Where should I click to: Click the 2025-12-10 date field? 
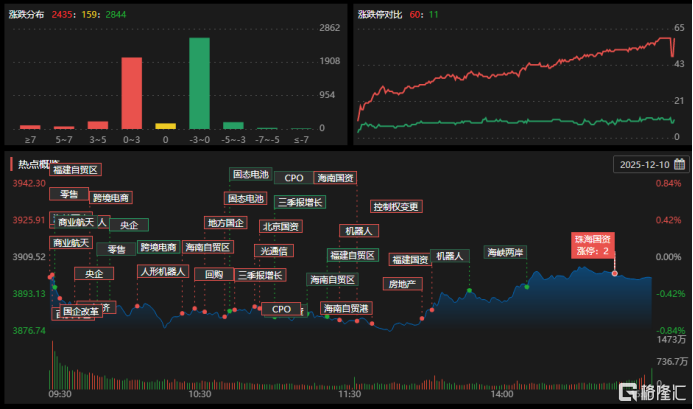[x=644, y=164]
